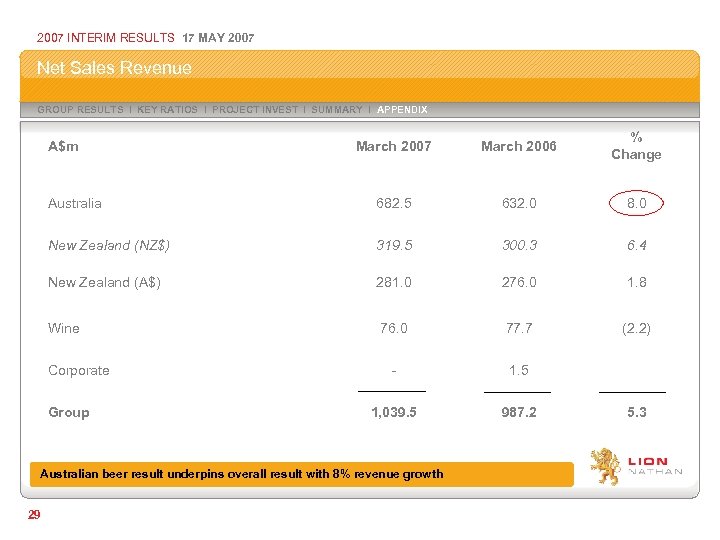Click the circled 8.0 change value
This screenshot has height=540, width=720.
[636, 203]
